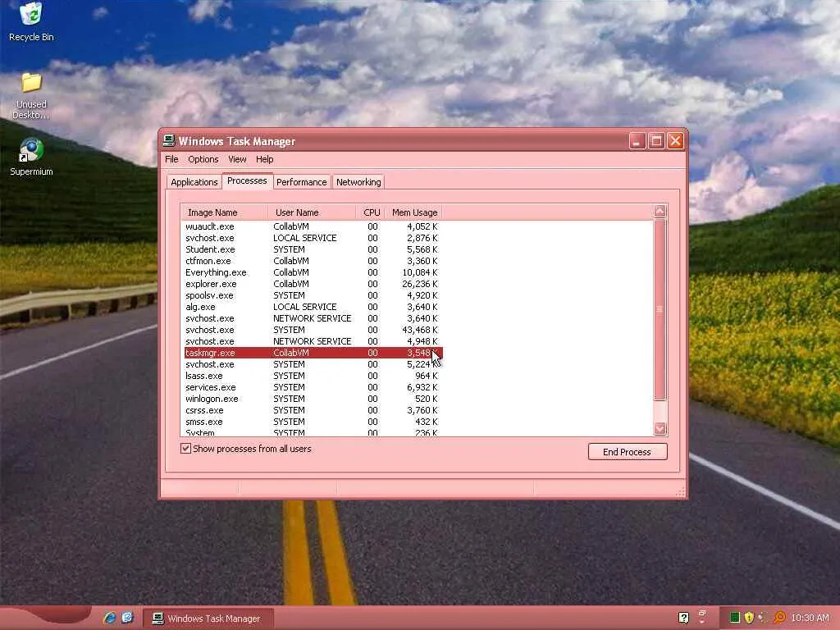Open the Options menu
Image resolution: width=840 pixels, height=630 pixels.
(203, 159)
